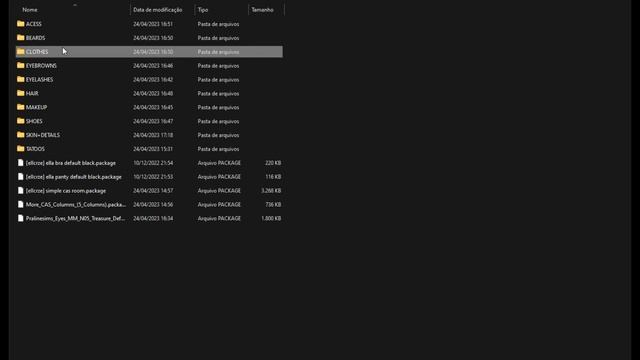
Task: Select the BEARDS folder icon
Action: pyautogui.click(x=20, y=38)
